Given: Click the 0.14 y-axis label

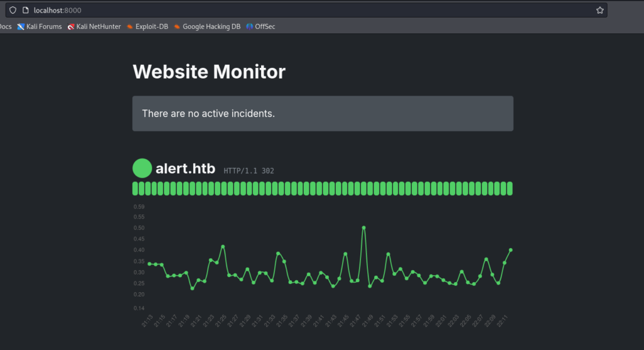Looking at the screenshot, I should (139, 308).
